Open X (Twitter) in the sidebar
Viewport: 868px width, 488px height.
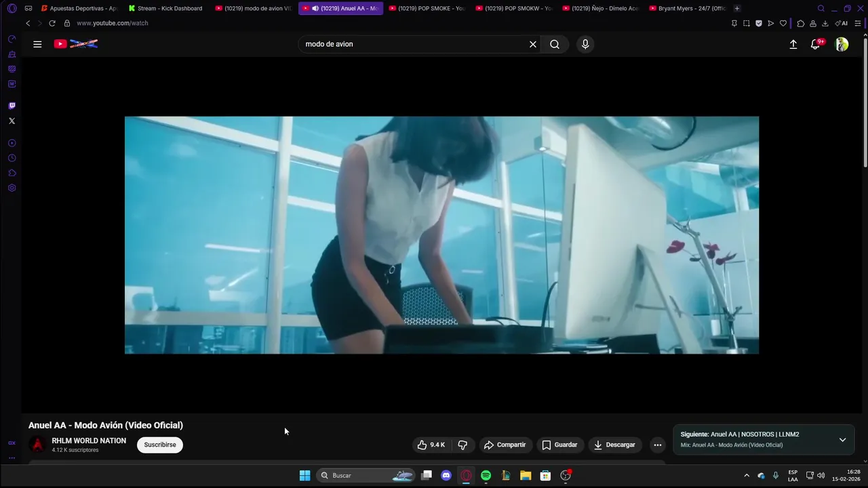(12, 121)
